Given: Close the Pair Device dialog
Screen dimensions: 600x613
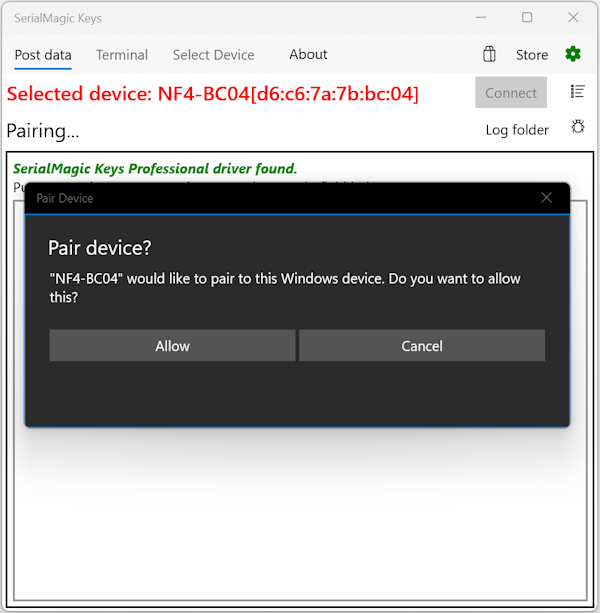Looking at the screenshot, I should [x=546, y=198].
